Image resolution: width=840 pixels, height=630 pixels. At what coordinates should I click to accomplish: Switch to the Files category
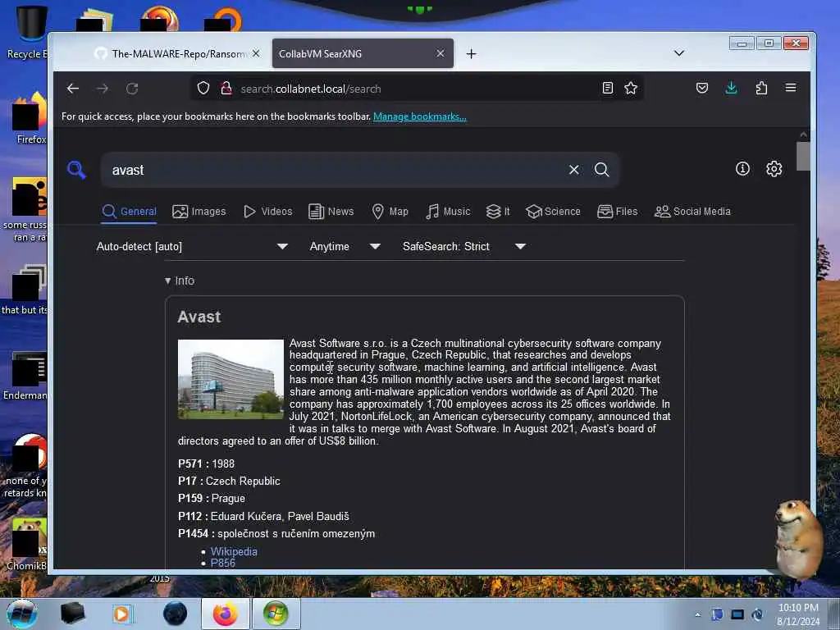pos(617,212)
